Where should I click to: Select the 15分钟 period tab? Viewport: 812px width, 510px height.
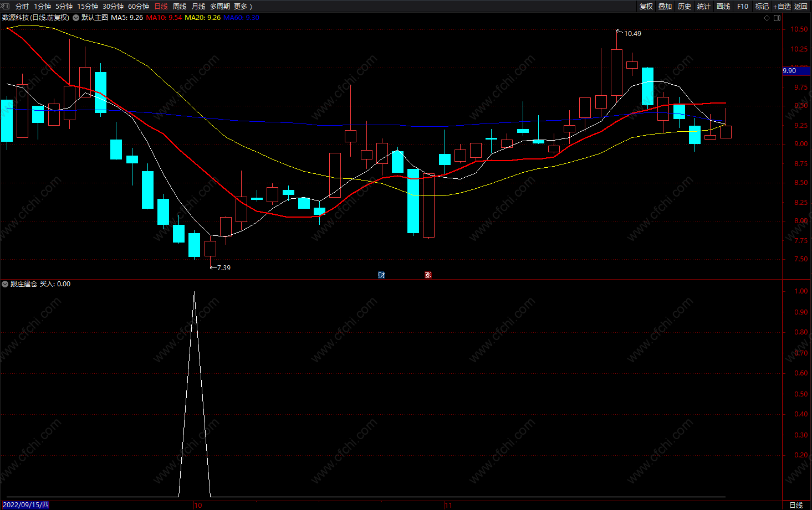[x=88, y=6]
